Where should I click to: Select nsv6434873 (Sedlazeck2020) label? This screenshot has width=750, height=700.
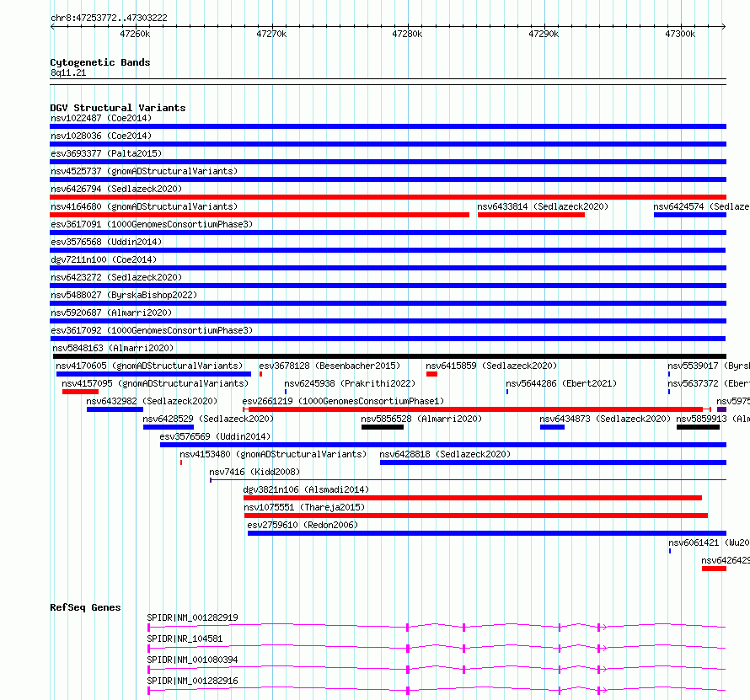(605, 419)
